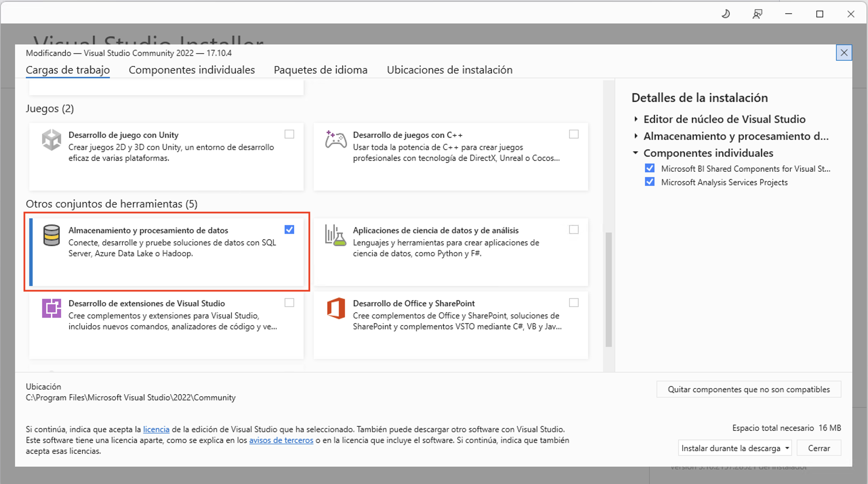Uncheck Microsoft Analysis Services Projects component

tap(649, 182)
